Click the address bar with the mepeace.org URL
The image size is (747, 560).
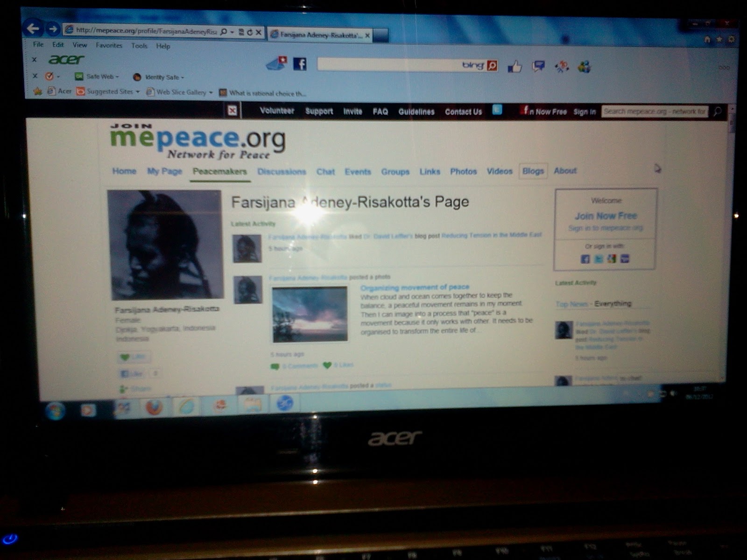coord(146,31)
